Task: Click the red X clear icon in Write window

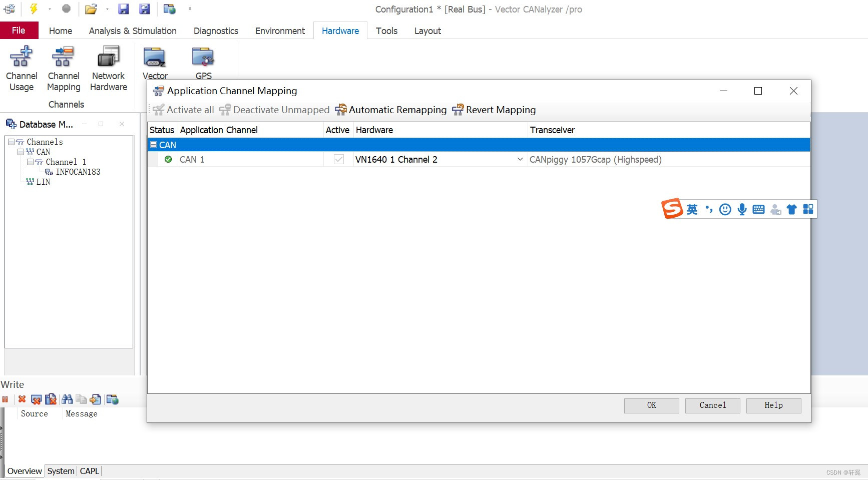Action: pyautogui.click(x=22, y=399)
